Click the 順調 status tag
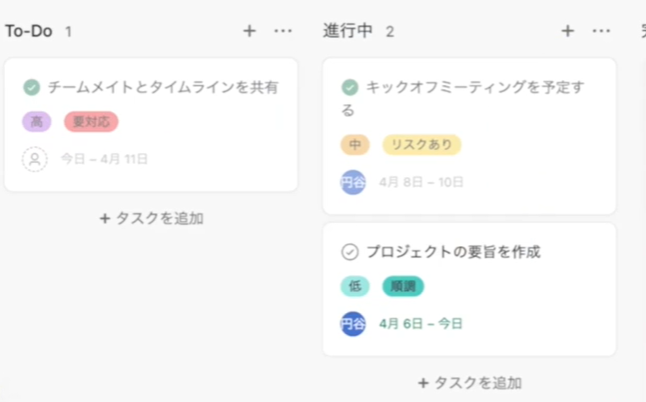Viewport: 646px width, 402px height. click(403, 286)
